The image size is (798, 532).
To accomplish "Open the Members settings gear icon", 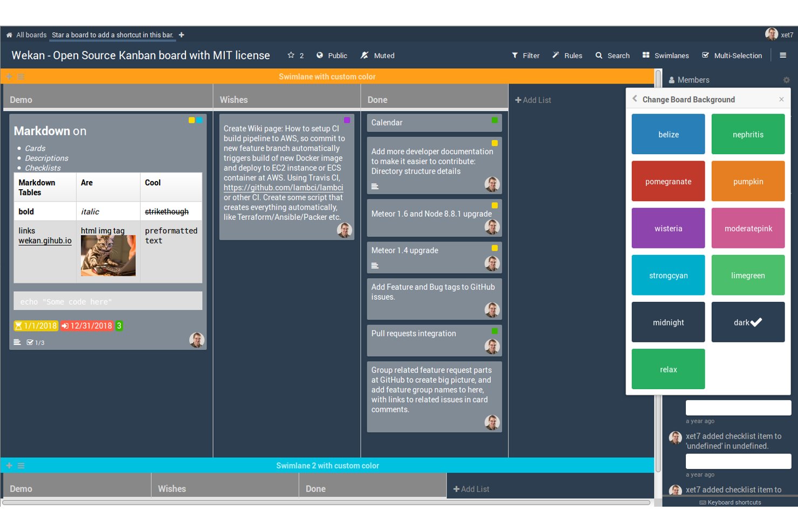I will click(786, 80).
